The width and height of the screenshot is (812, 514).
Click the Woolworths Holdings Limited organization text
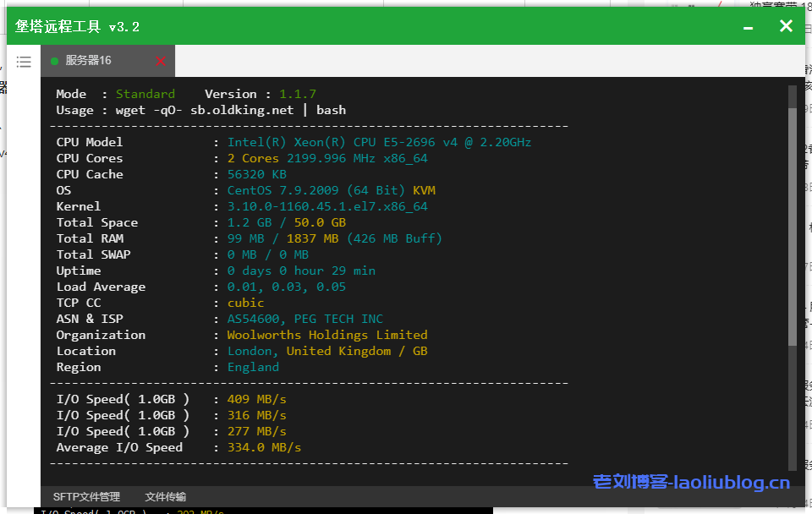point(327,335)
